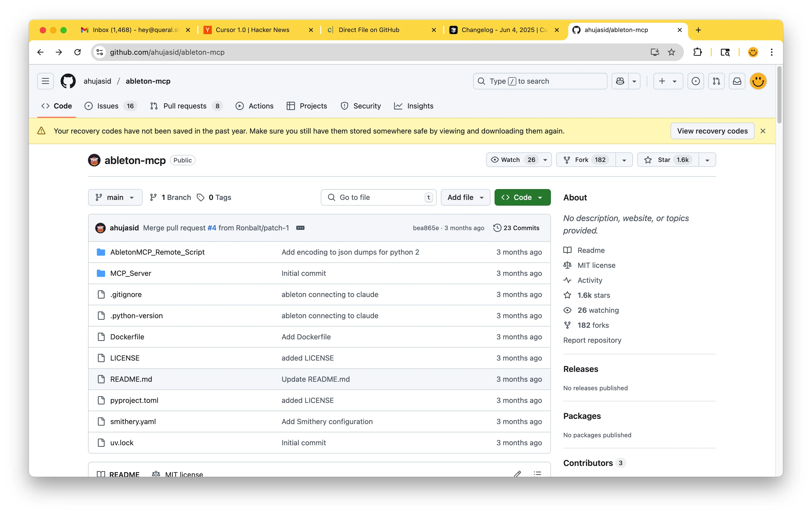Screen dimensions: 812x515
Task: Open the AbletonMCP_Remote_Script folder
Action: (x=157, y=252)
